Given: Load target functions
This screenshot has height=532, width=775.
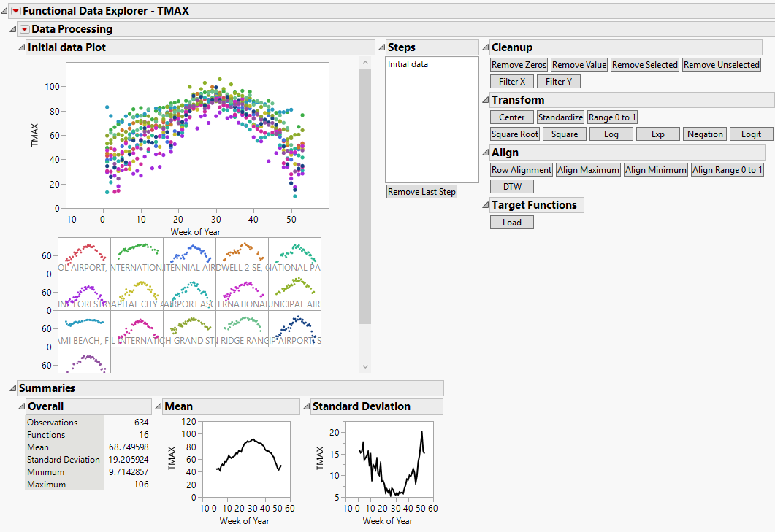Looking at the screenshot, I should pyautogui.click(x=511, y=223).
